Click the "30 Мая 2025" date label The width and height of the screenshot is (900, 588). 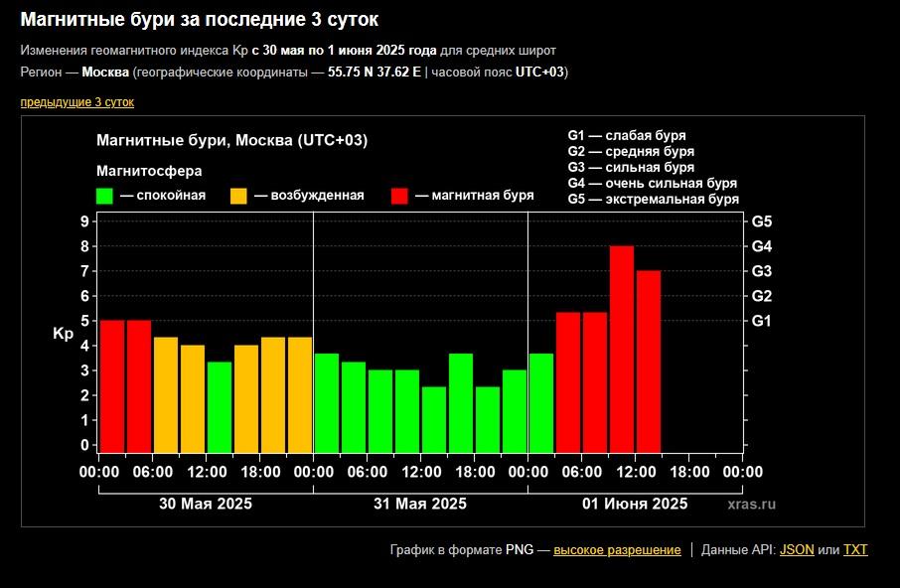pos(206,504)
